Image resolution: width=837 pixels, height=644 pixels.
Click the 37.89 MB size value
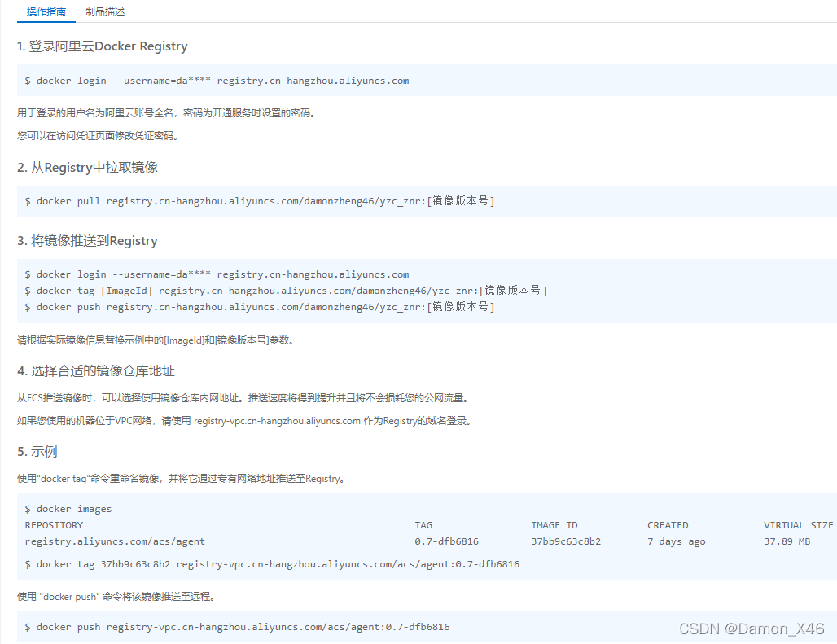click(x=787, y=541)
